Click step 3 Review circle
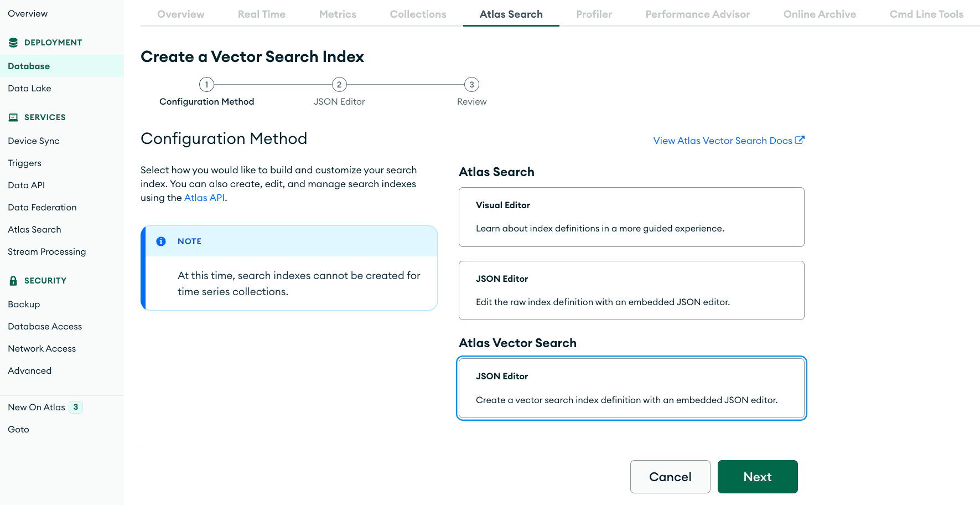The width and height of the screenshot is (980, 505). pos(471,85)
